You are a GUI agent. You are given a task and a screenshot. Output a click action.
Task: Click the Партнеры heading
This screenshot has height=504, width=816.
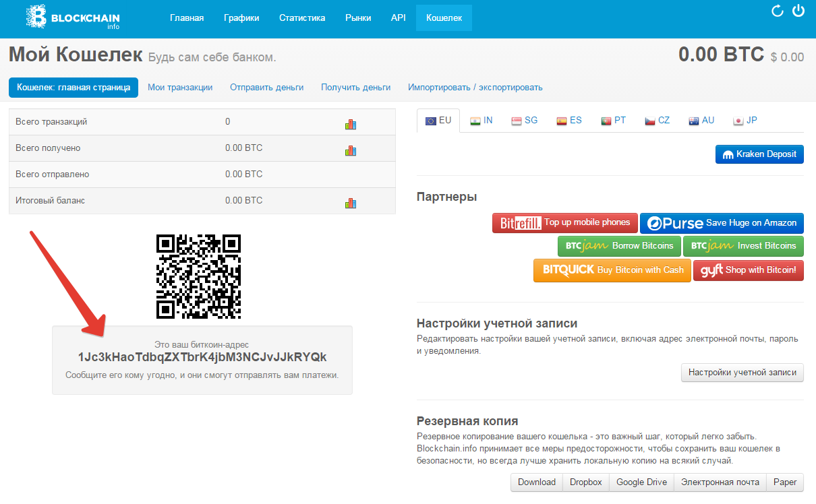(447, 197)
